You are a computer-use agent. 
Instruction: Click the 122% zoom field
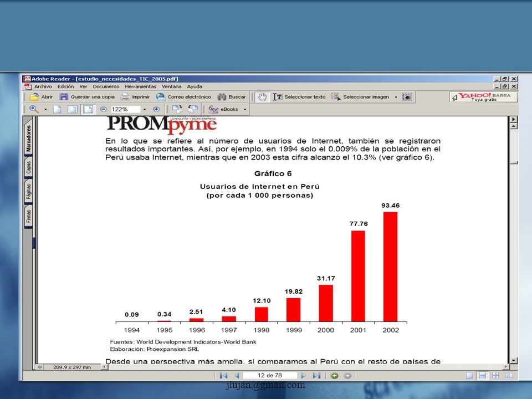[125, 109]
